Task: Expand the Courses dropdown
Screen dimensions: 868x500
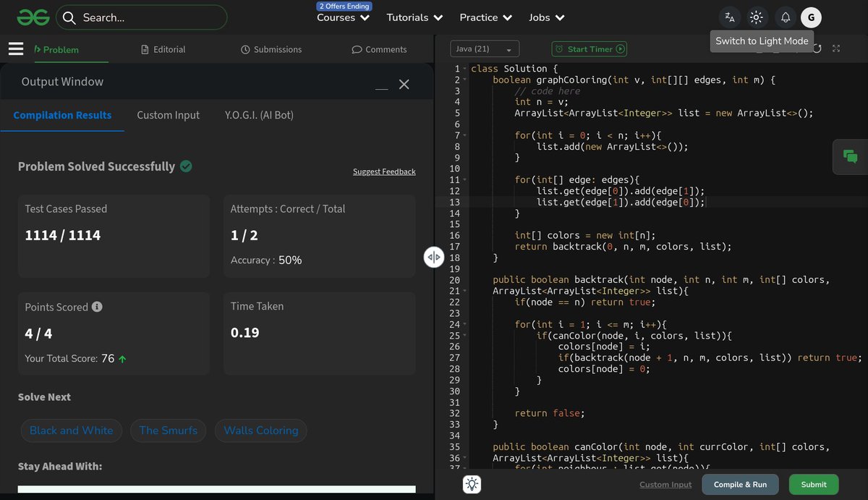Action: pos(343,17)
